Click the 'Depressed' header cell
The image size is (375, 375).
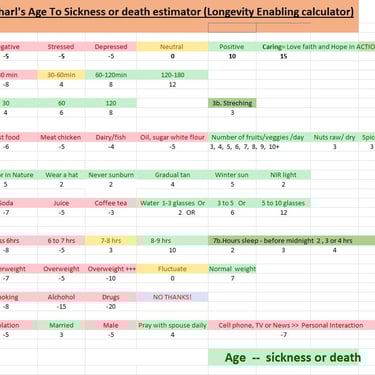[x=111, y=47]
